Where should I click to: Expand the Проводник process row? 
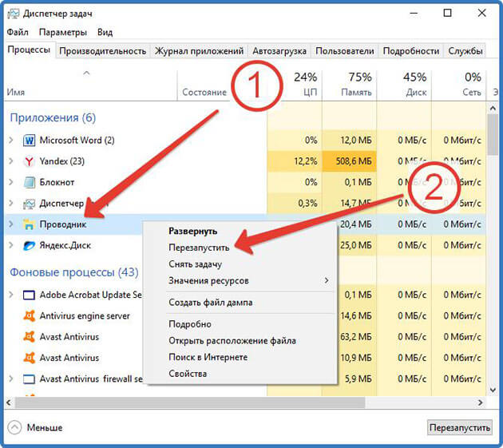(x=11, y=224)
